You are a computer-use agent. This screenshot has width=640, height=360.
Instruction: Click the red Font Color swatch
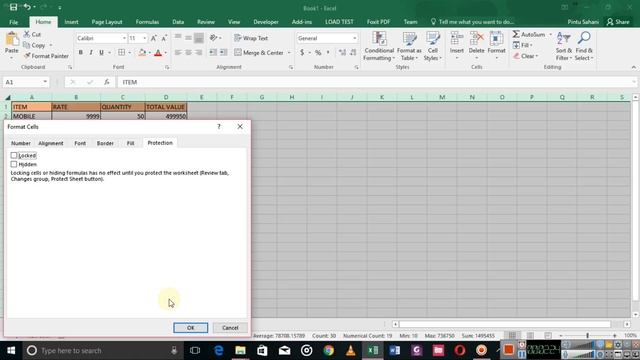pos(158,53)
